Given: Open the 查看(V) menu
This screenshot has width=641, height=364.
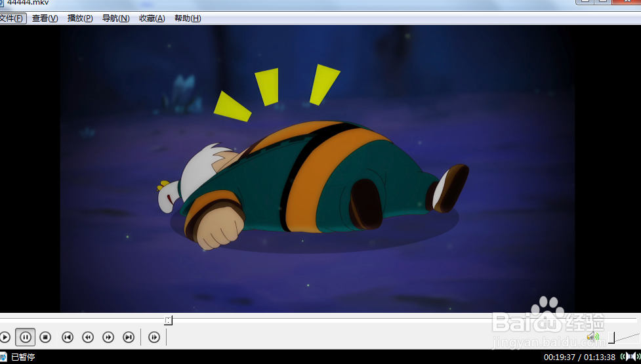Looking at the screenshot, I should click(x=45, y=18).
